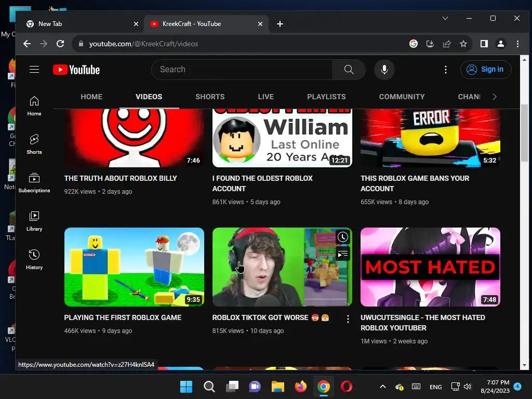Switch to LIVE tab
The image size is (532, 399).
[x=265, y=97]
